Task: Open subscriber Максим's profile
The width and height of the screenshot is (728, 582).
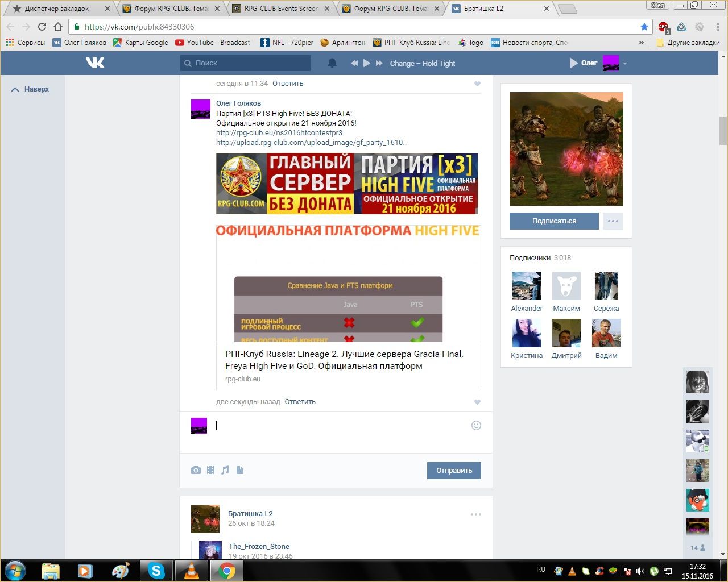Action: pyautogui.click(x=566, y=292)
